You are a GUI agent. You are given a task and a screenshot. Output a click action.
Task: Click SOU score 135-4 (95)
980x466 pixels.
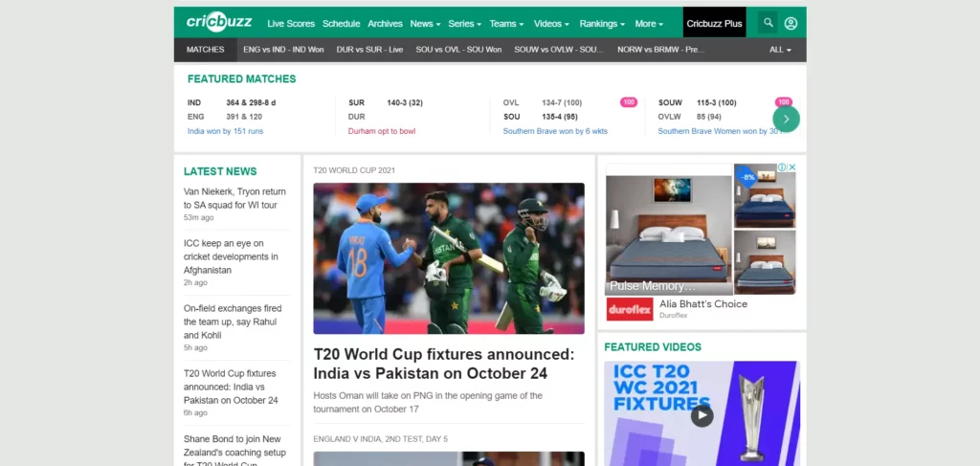[558, 116]
